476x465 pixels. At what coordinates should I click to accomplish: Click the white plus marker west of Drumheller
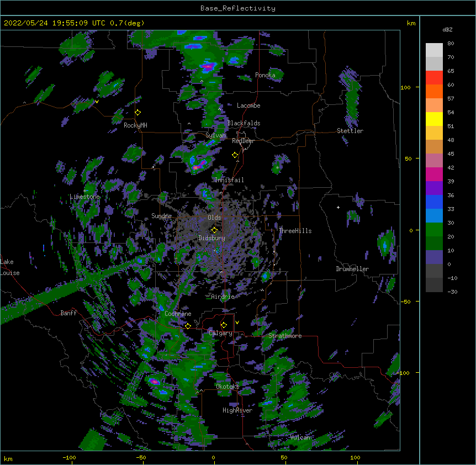[x=338, y=207]
